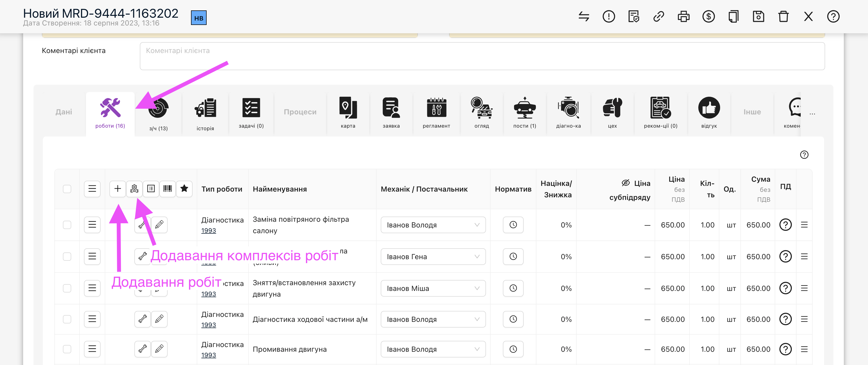Open the історія tab

coord(205,114)
